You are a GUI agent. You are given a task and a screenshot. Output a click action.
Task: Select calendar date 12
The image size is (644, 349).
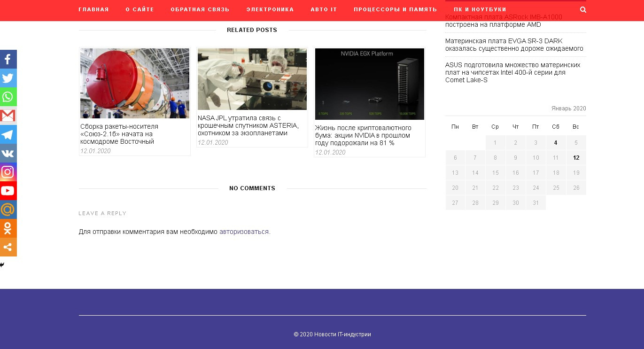[x=576, y=158]
